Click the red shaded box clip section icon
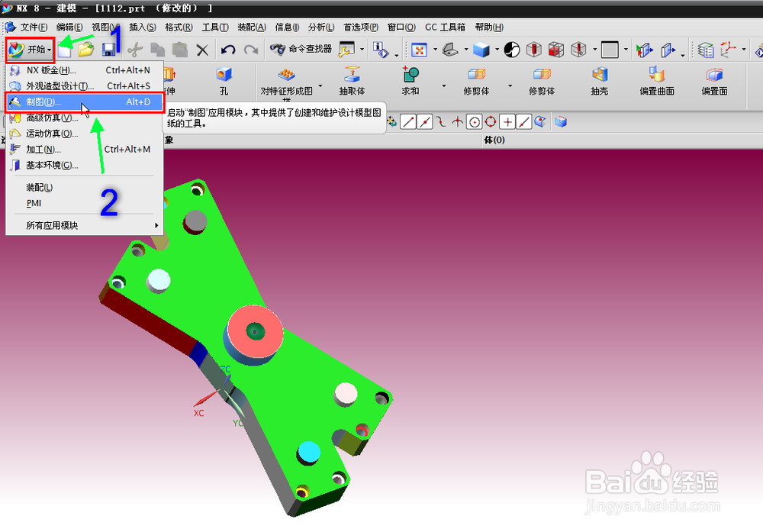Viewport: 763px width, 532px height. (555, 50)
